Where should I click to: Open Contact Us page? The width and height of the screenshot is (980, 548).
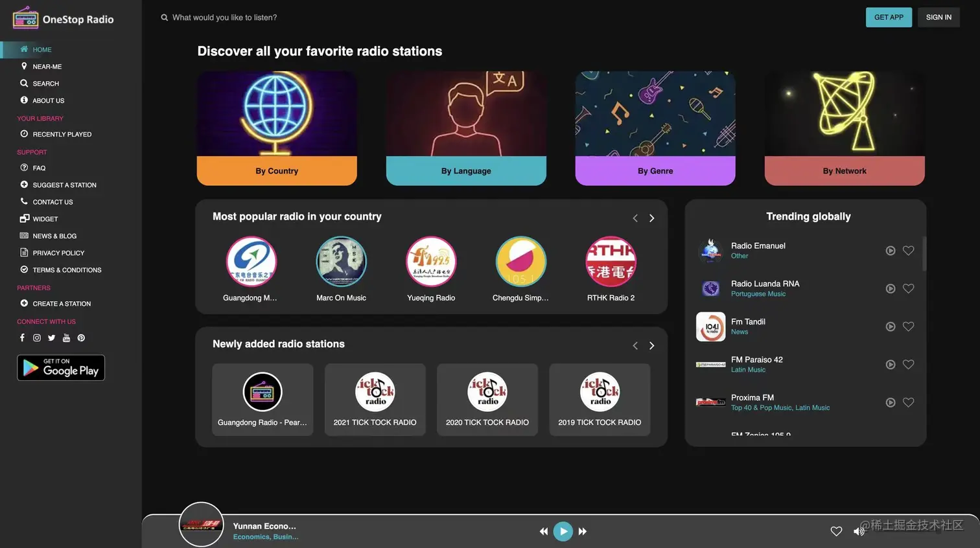click(47, 201)
